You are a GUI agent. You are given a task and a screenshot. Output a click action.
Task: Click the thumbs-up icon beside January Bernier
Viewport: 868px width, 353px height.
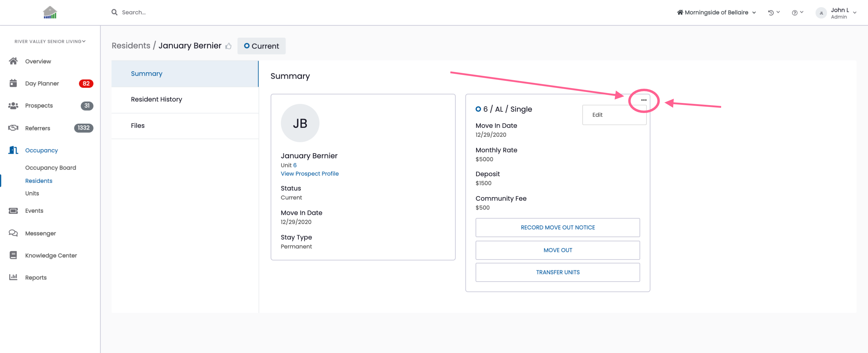tap(229, 46)
